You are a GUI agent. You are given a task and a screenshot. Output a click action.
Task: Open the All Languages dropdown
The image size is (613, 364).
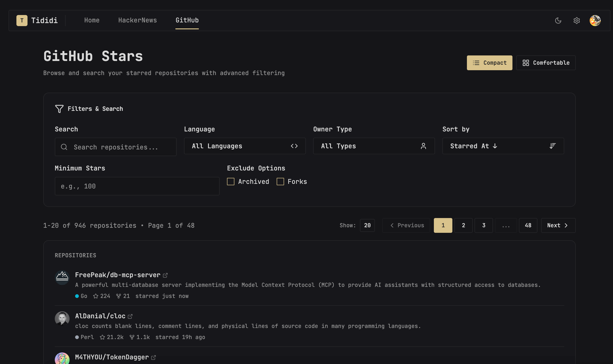245,146
